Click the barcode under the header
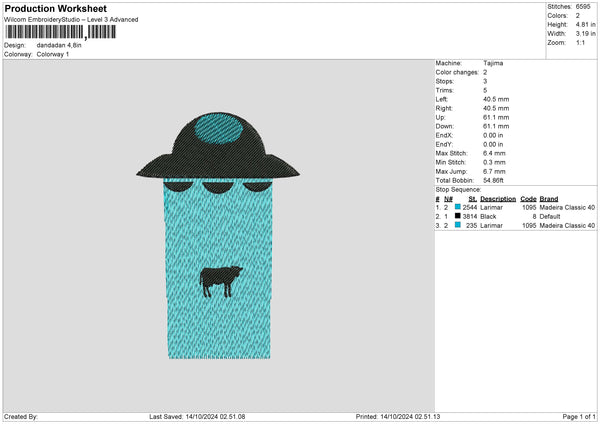The height and width of the screenshot is (424, 600). (60, 33)
